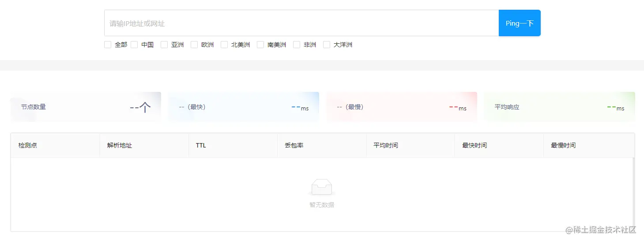Click the TTL column header
The width and height of the screenshot is (644, 242).
tap(233, 145)
